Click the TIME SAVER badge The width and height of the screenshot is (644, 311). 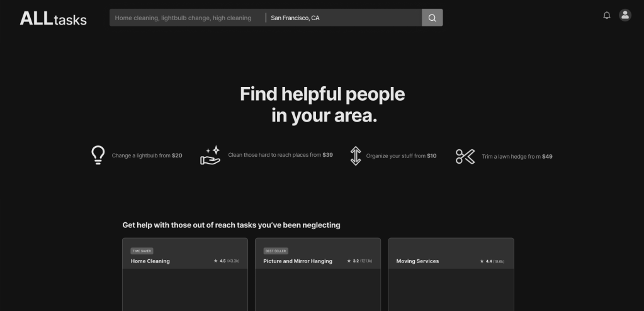[x=142, y=251]
